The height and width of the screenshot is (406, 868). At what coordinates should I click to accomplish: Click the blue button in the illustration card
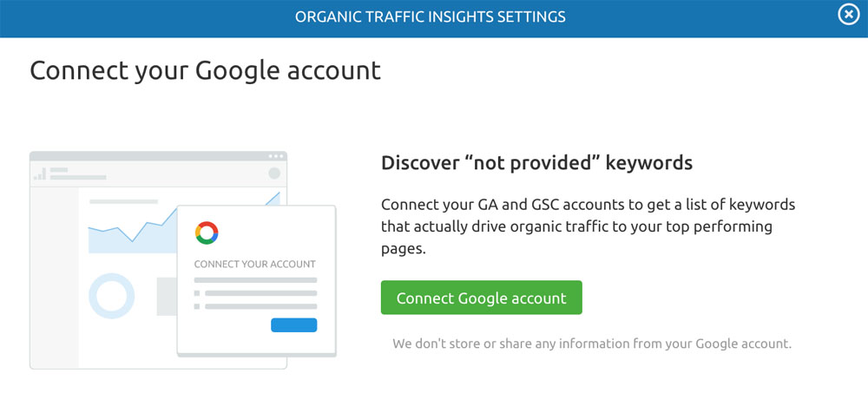click(x=294, y=325)
